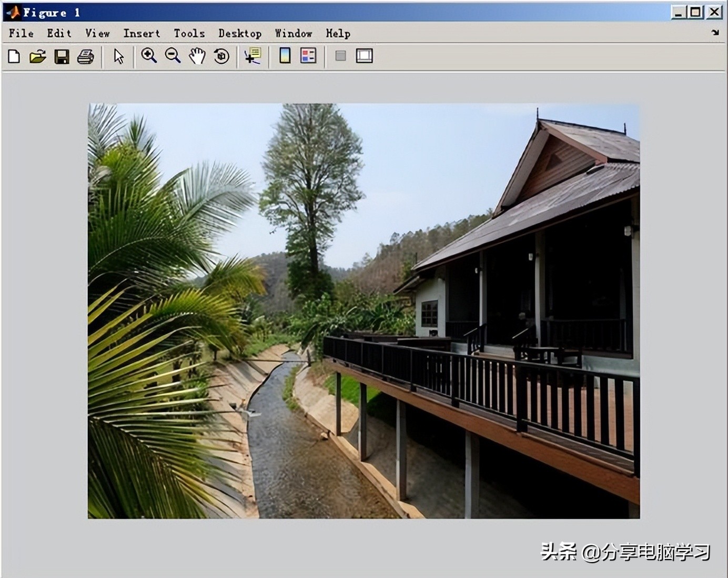
Task: Toggle the Zoom In magnifier tool
Action: [149, 56]
